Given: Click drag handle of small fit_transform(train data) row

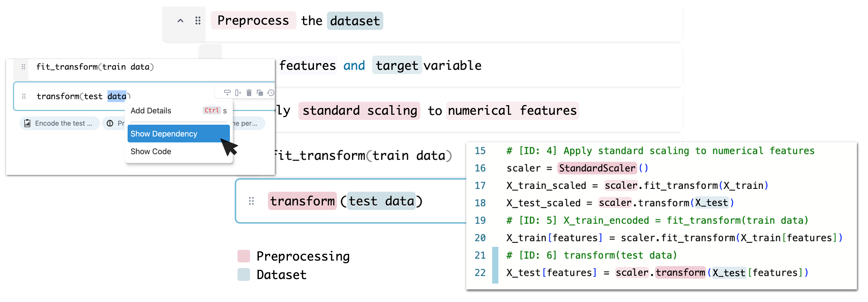Looking at the screenshot, I should [23, 67].
